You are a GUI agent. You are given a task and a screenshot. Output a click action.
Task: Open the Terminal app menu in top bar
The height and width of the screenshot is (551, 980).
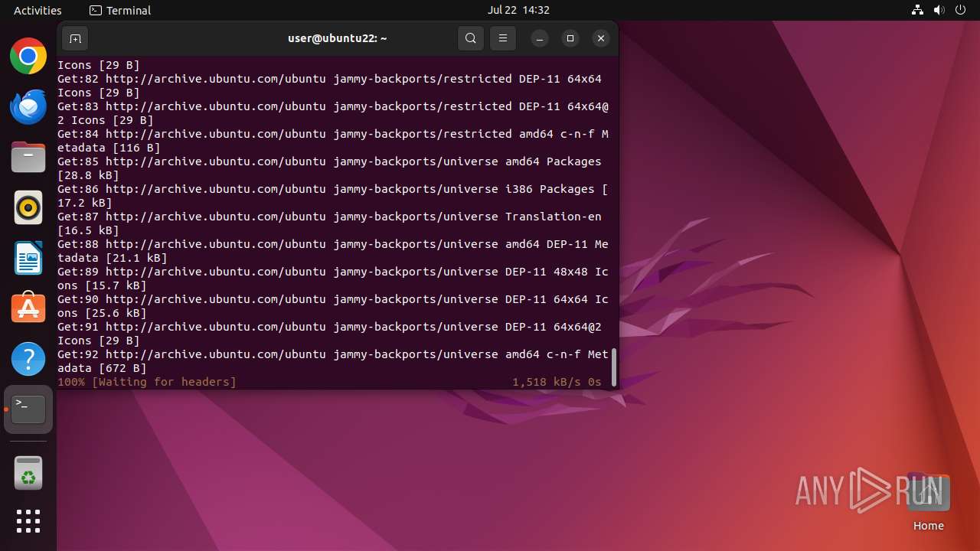120,11
